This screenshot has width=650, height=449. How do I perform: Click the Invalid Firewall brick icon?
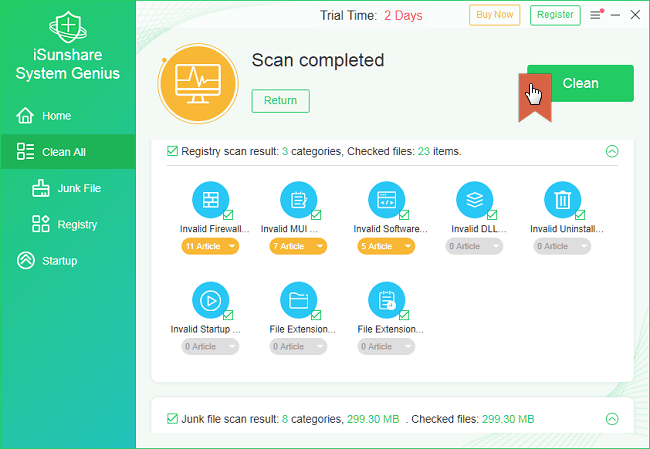coord(210,199)
